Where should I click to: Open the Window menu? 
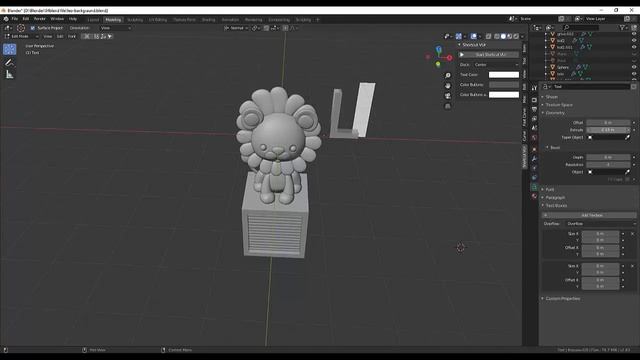click(57, 19)
